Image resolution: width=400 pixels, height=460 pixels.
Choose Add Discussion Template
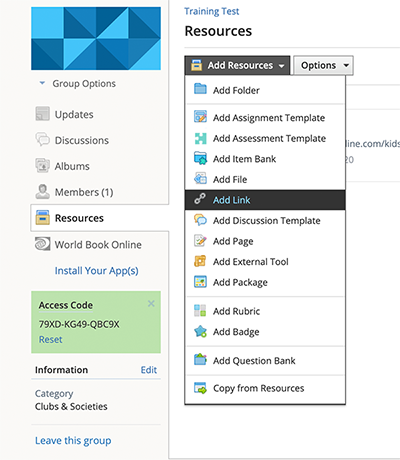pyautogui.click(x=265, y=220)
